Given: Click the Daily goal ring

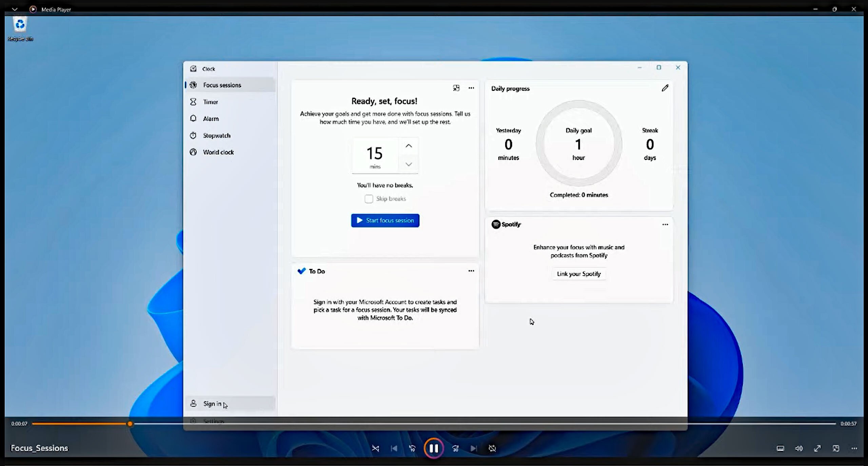Looking at the screenshot, I should [x=579, y=143].
